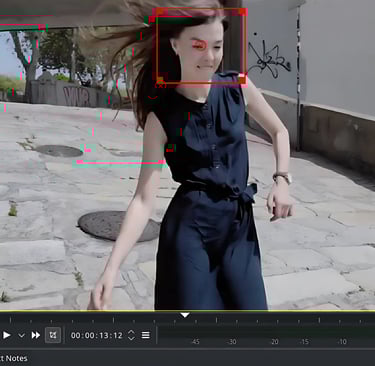The width and height of the screenshot is (375, 366).
Task: Click the monitor video preview
Action: [187, 155]
